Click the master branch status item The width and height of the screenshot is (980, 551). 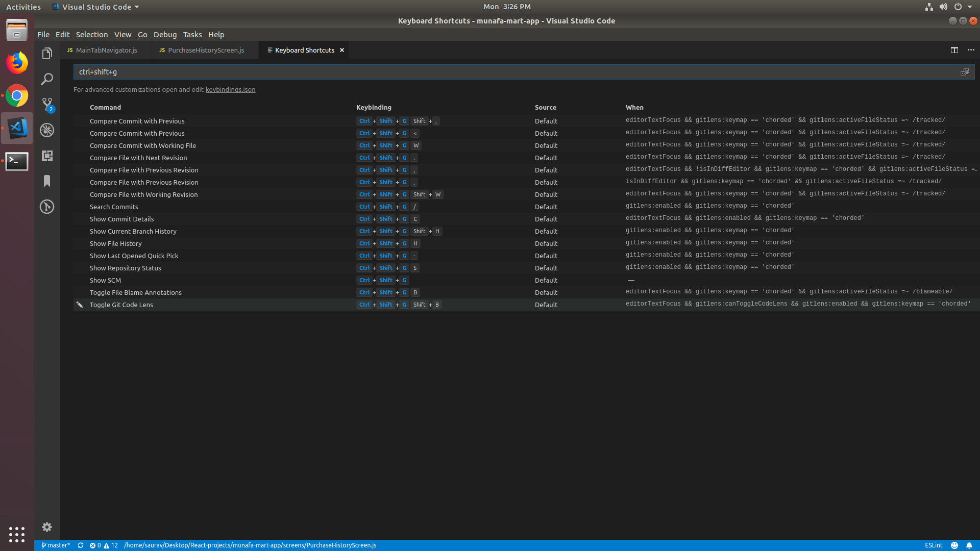[56, 545]
